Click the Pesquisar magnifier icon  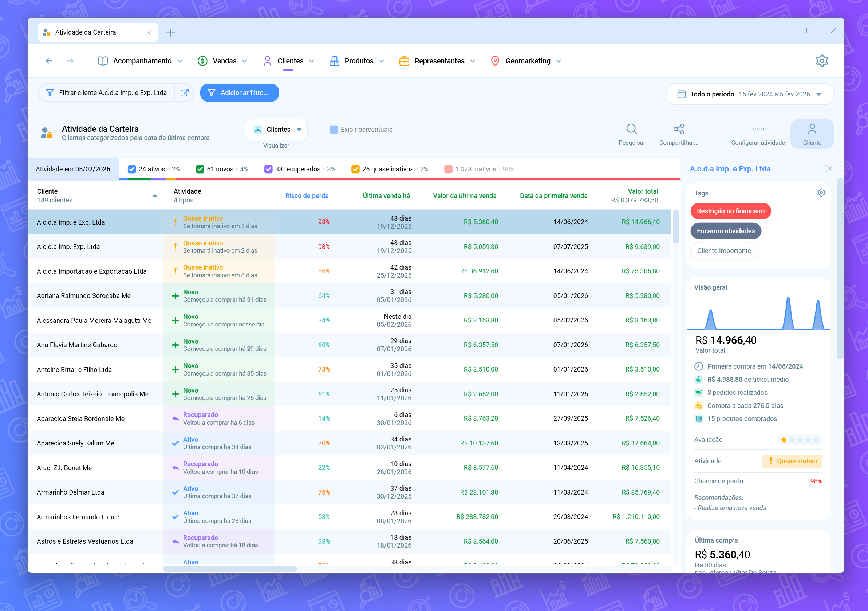(x=631, y=129)
